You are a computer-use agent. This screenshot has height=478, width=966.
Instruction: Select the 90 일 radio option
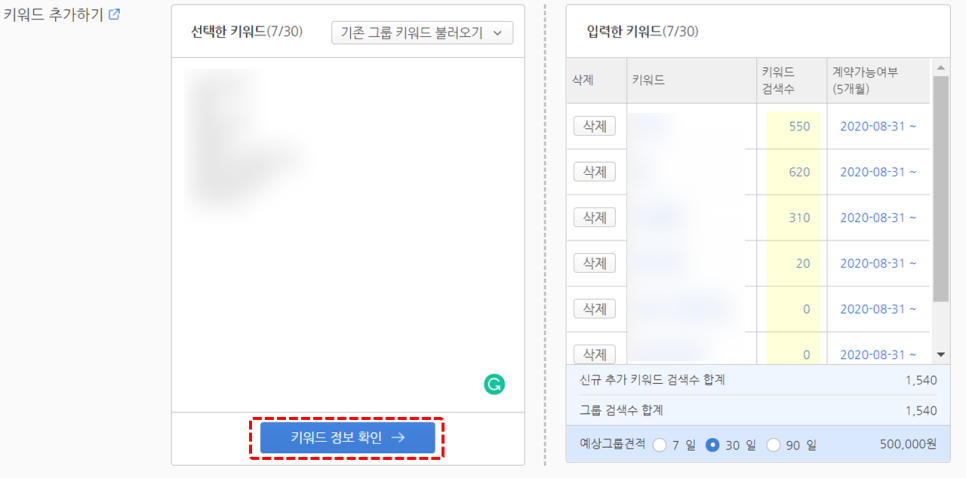tap(773, 445)
